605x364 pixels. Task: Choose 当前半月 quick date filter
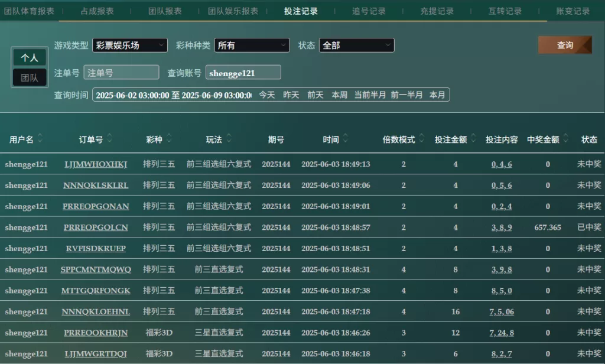coord(370,95)
